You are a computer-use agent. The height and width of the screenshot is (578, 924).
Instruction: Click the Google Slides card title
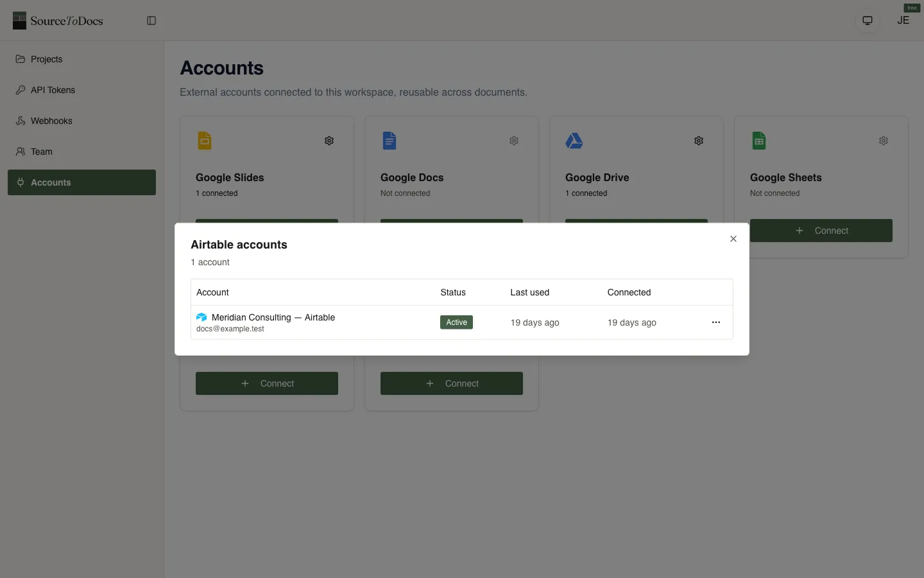point(230,177)
